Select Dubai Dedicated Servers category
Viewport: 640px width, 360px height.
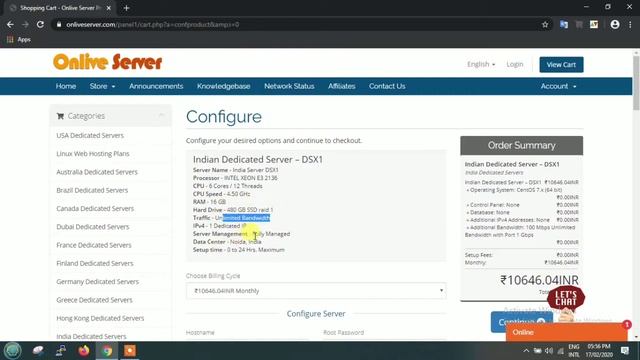93,227
